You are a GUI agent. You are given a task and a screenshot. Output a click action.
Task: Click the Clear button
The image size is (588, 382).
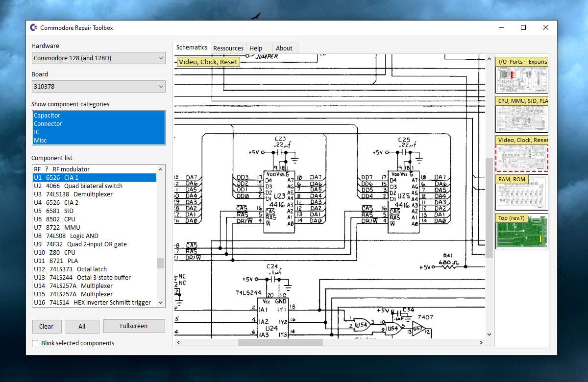[47, 326]
